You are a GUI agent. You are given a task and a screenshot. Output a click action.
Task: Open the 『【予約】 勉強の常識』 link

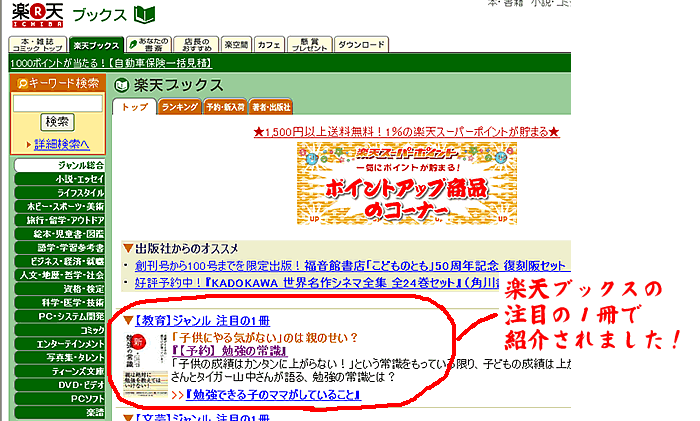(x=229, y=351)
